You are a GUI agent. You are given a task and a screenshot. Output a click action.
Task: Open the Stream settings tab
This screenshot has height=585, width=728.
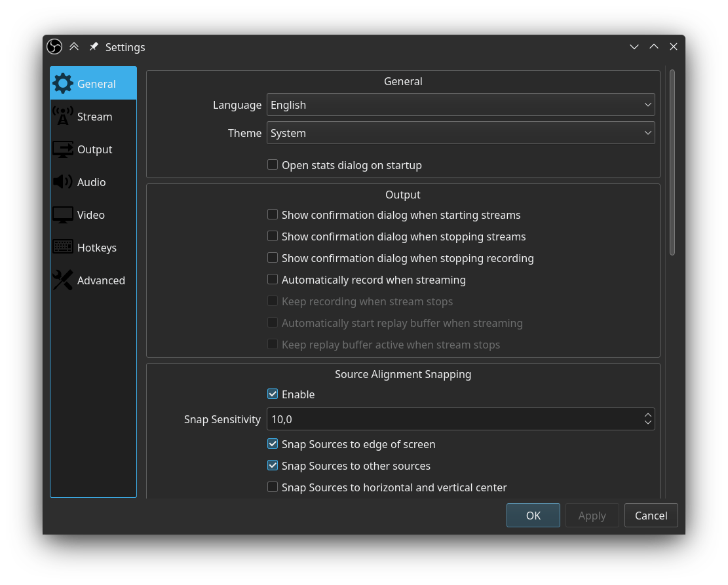click(x=93, y=117)
